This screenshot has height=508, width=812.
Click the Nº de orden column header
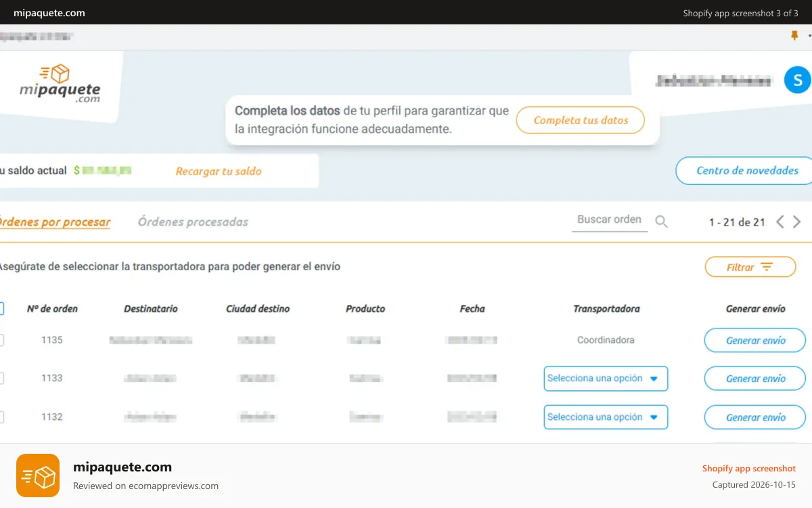(52, 309)
